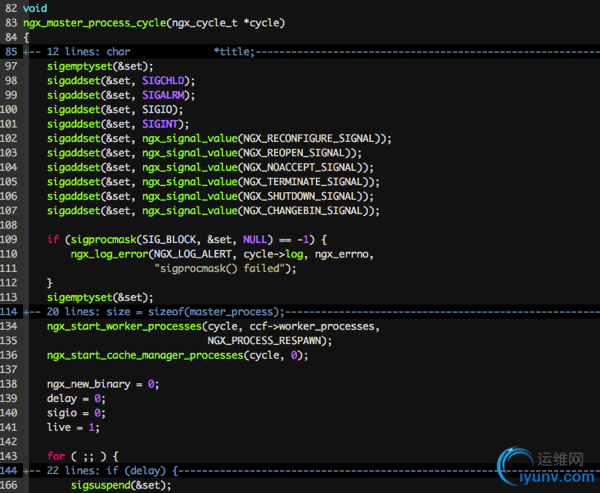The height and width of the screenshot is (493, 600).
Task: Click NGX_NOACCEPT_SIGNAL on line 104
Action: click(300, 168)
